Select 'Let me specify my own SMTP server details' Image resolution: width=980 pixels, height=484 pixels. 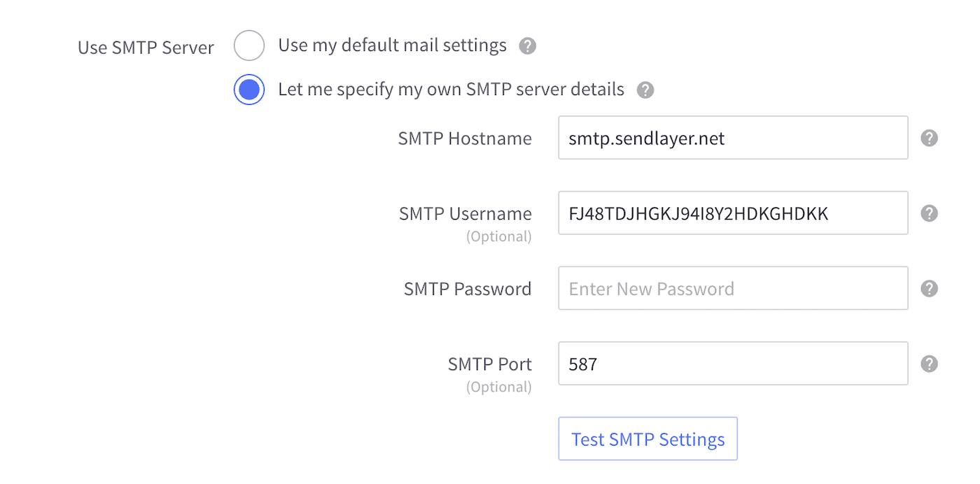coord(249,90)
